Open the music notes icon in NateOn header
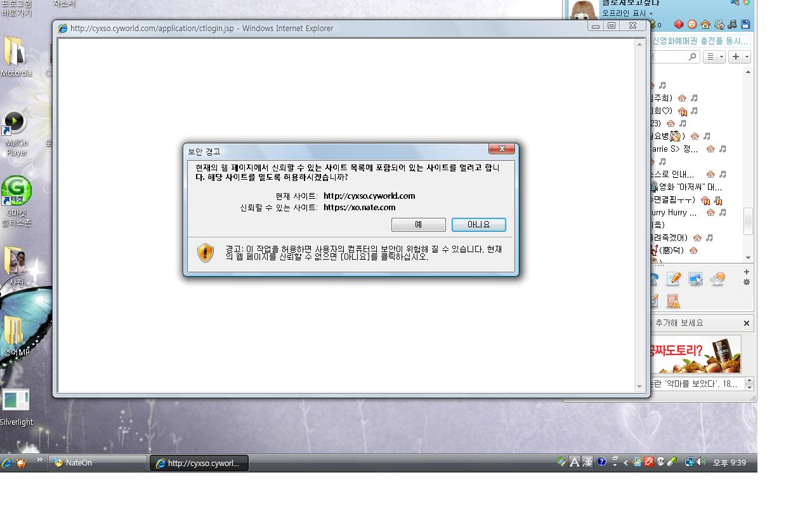812x508 pixels. point(732,24)
